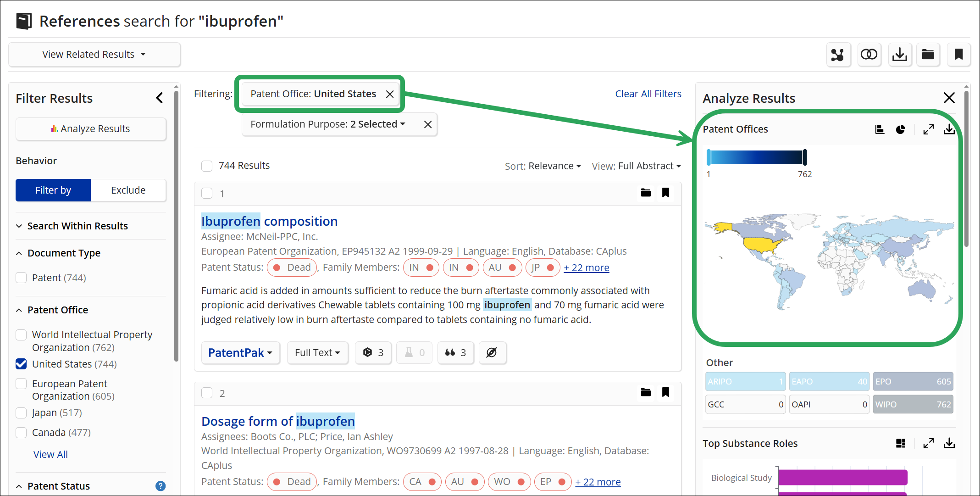Open reactions count 0 for result 1
This screenshot has height=496, width=980.
[414, 352]
